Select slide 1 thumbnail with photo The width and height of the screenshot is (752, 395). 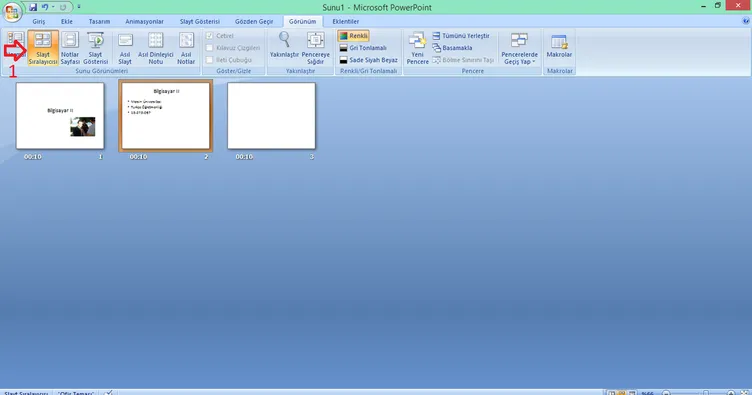(x=60, y=116)
